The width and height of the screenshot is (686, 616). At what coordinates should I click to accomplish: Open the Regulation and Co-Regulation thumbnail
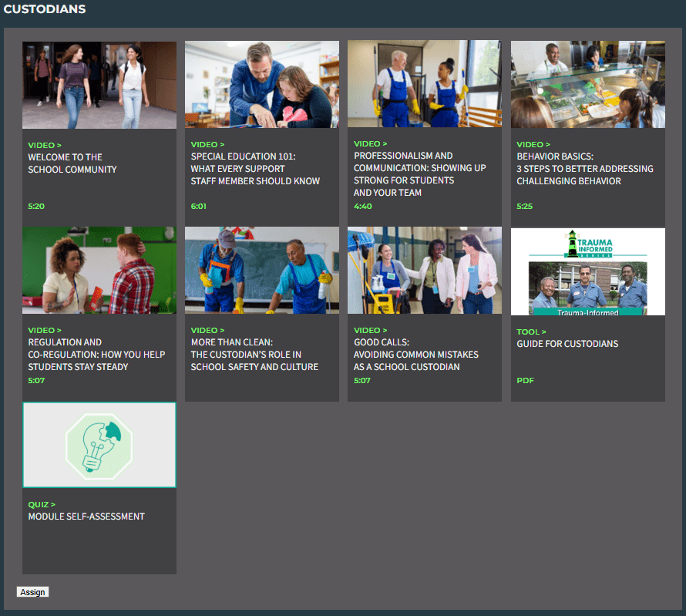click(x=99, y=270)
